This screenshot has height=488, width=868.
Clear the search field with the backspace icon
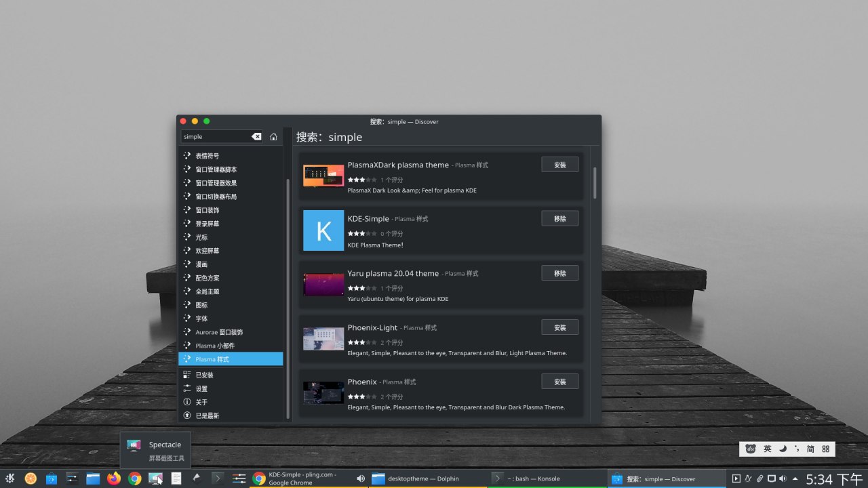[x=256, y=136]
